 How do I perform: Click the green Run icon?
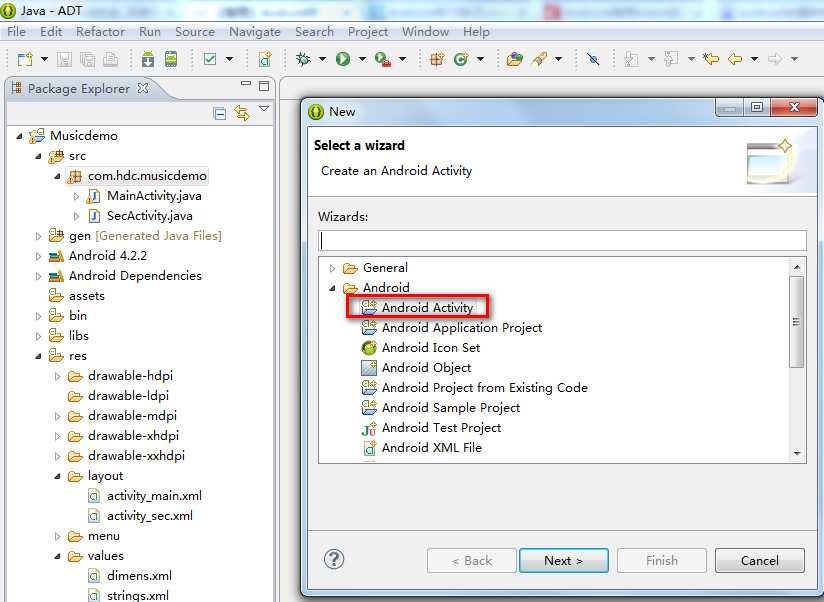(343, 59)
